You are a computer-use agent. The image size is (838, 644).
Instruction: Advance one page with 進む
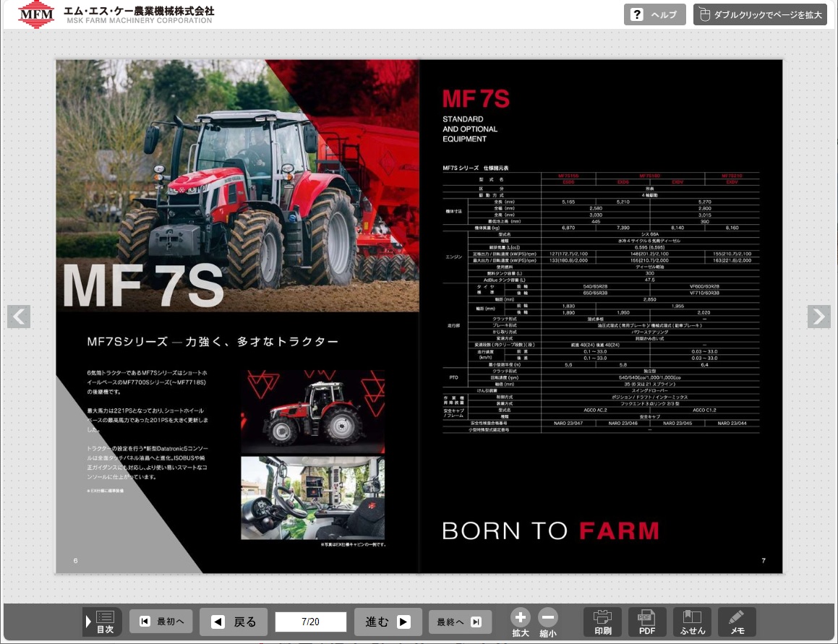(388, 622)
